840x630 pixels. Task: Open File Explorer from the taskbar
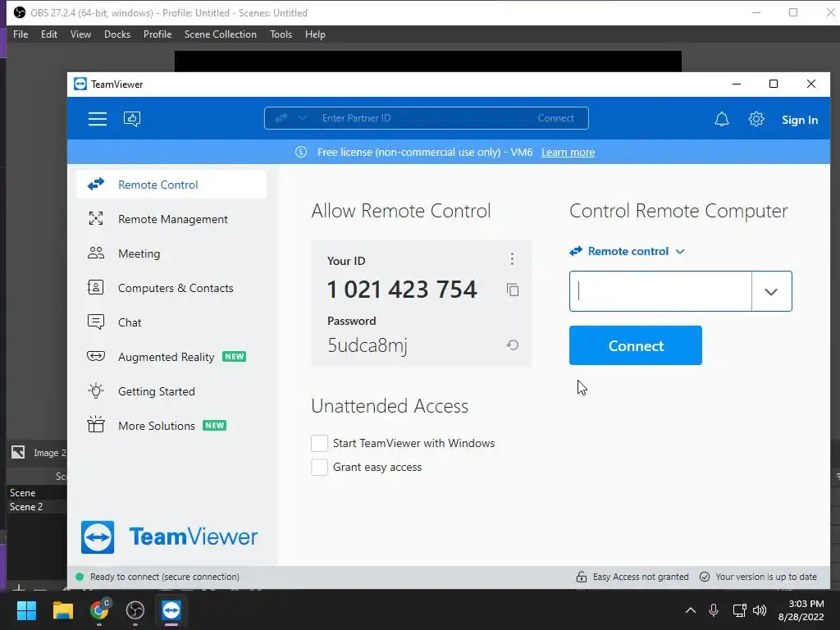click(62, 610)
